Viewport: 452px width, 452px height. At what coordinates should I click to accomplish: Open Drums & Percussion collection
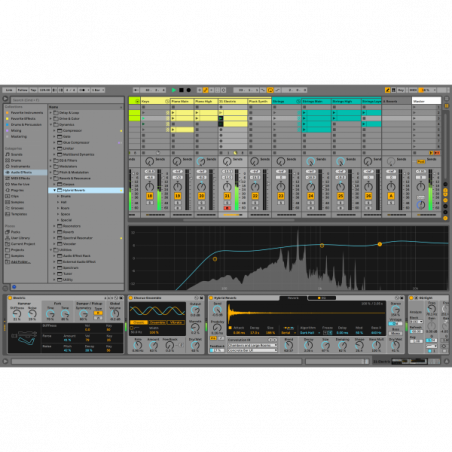(25, 125)
